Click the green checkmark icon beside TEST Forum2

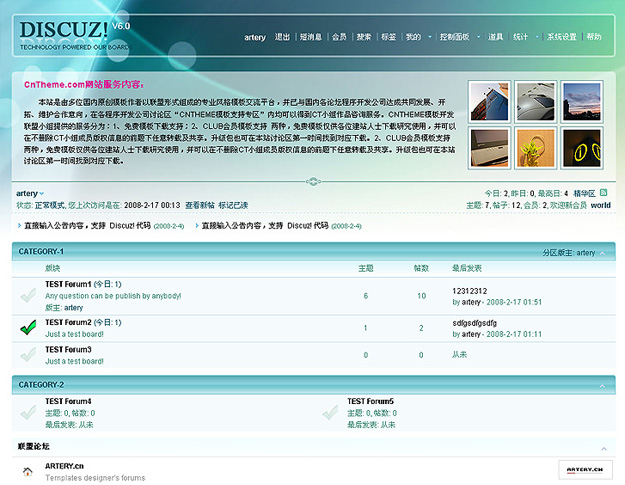(x=28, y=327)
